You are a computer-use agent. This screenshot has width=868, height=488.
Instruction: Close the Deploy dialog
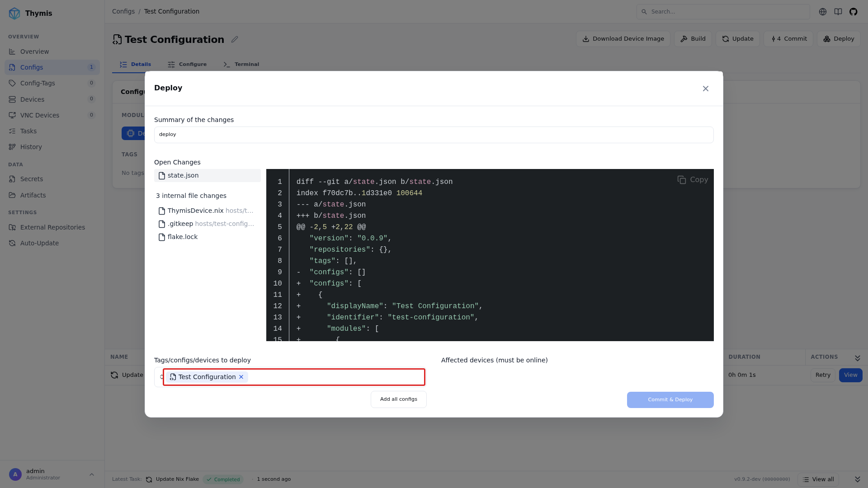click(706, 89)
